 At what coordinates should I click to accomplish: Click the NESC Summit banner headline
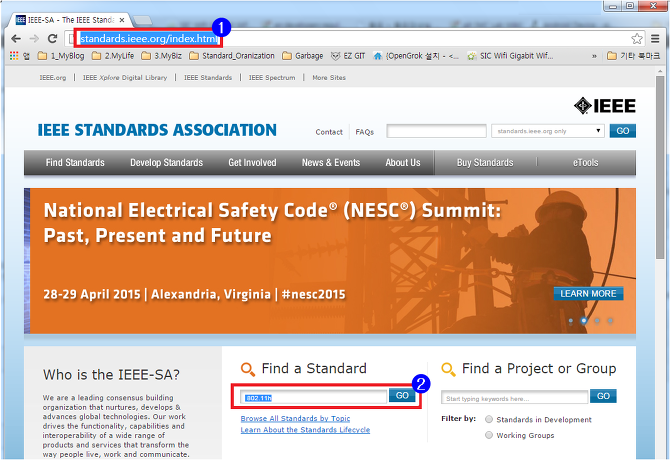273,223
